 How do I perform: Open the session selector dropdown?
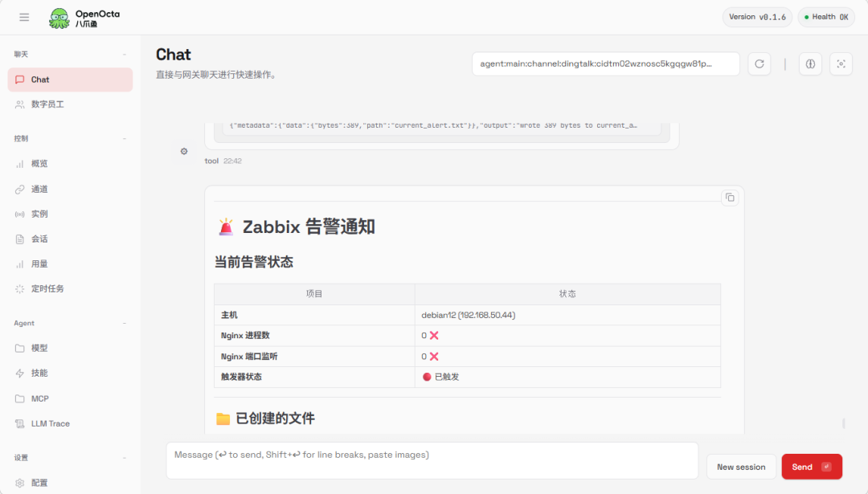(606, 63)
